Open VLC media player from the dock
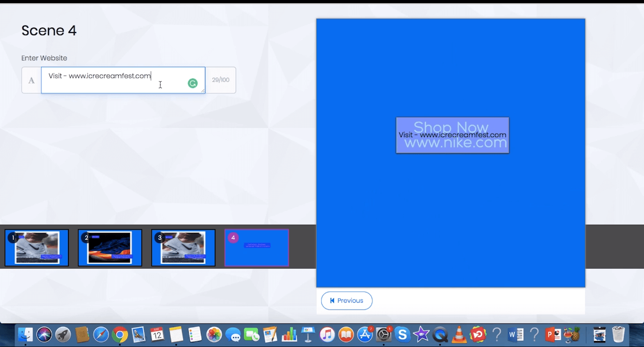644x347 pixels. [459, 335]
